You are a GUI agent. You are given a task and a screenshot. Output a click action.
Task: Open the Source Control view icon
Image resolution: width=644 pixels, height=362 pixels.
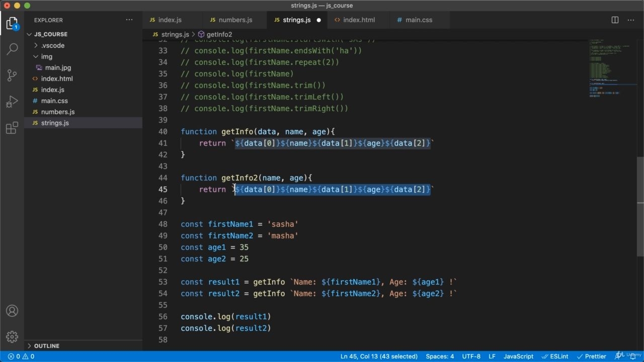pyautogui.click(x=12, y=75)
